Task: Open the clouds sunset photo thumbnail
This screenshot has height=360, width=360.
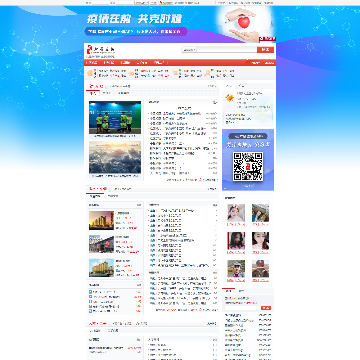Action: point(115,157)
